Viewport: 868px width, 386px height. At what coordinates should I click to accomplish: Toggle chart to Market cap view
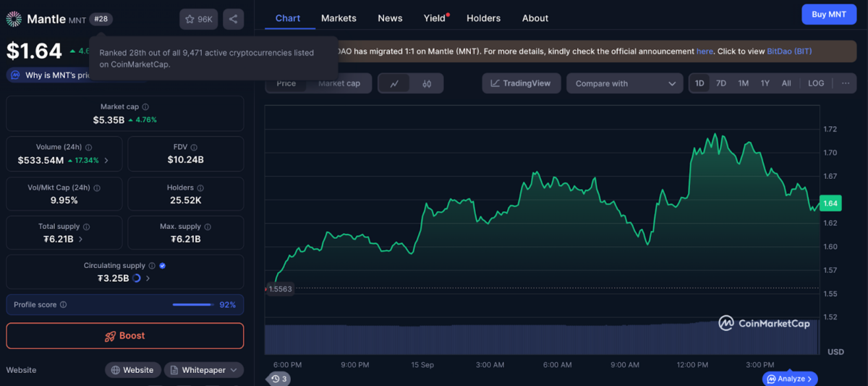coord(339,83)
